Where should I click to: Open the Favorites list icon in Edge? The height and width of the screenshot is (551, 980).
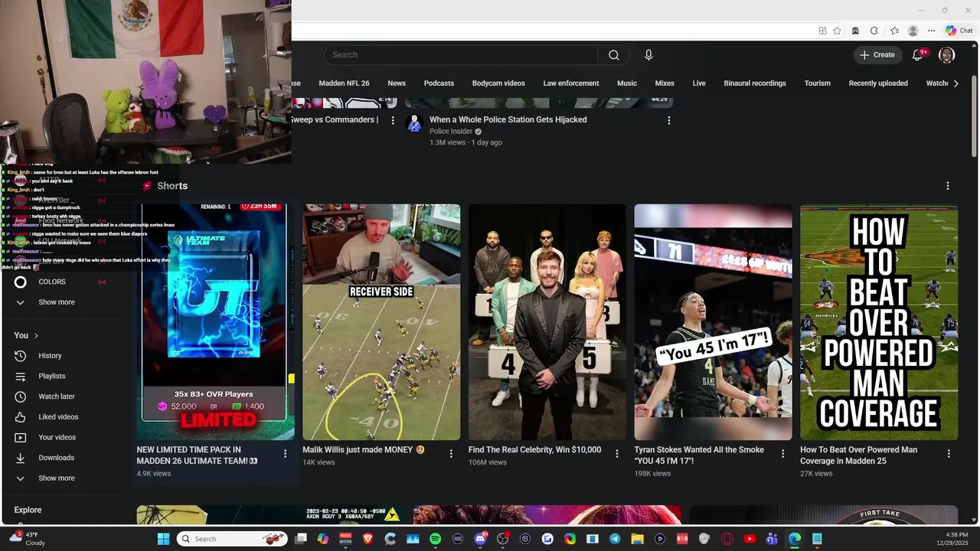(894, 31)
